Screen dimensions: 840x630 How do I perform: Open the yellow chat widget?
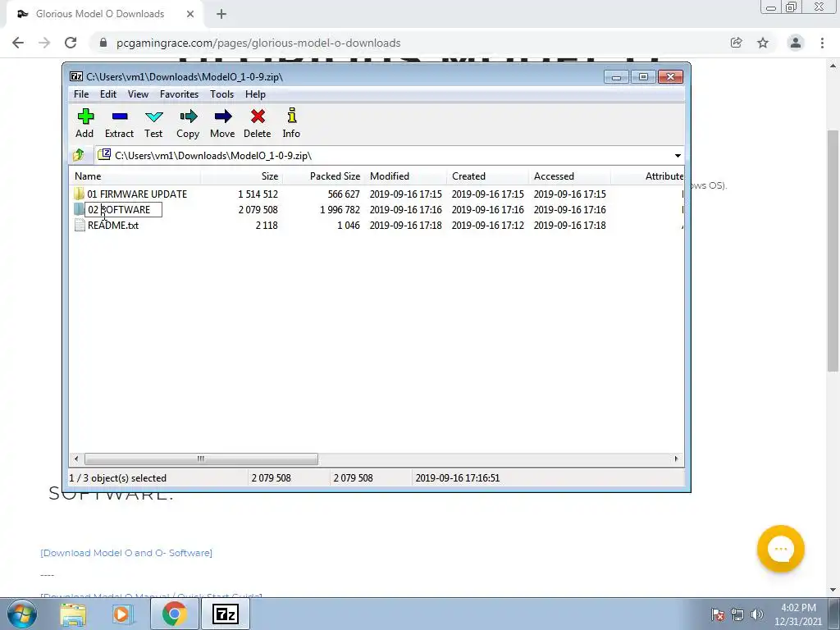781,549
